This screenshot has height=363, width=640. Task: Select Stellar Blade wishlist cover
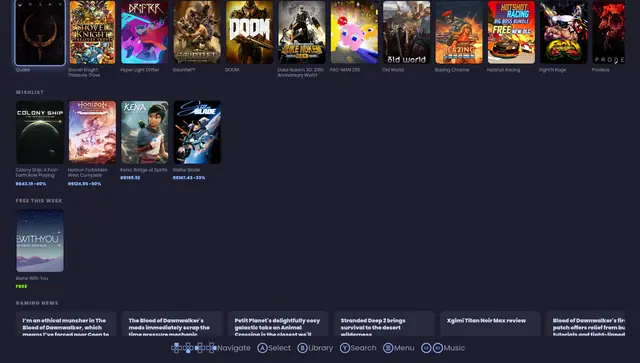pyautogui.click(x=197, y=132)
